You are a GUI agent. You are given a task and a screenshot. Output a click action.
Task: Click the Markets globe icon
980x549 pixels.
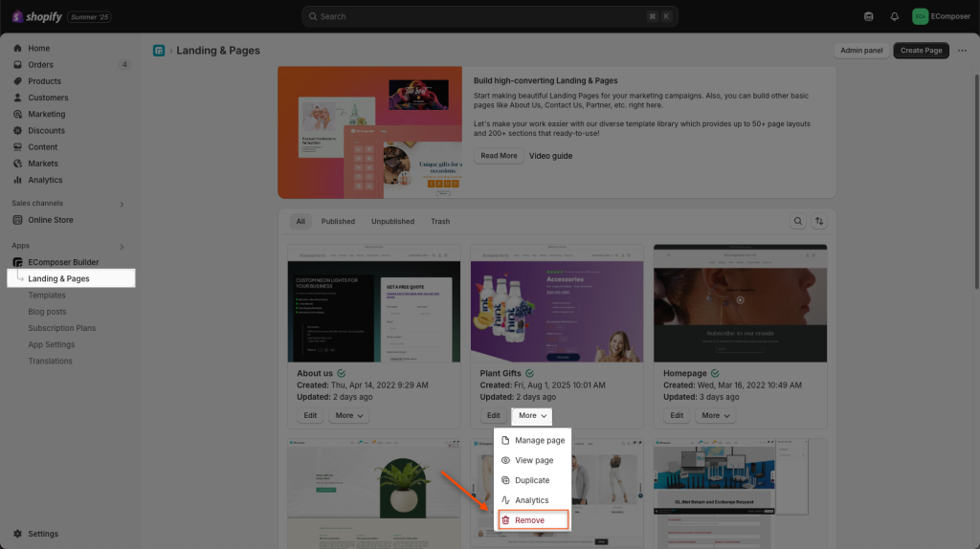pos(17,164)
